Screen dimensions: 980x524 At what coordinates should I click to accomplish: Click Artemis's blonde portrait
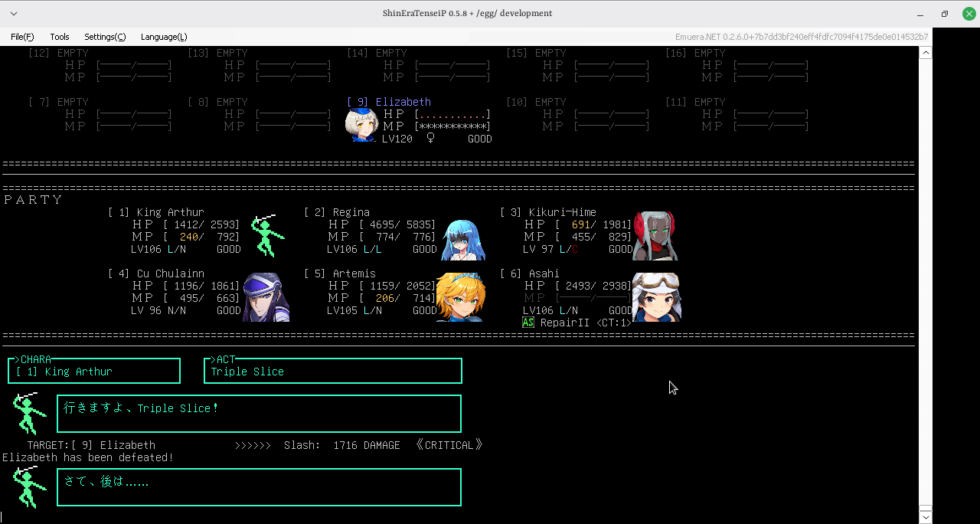pyautogui.click(x=460, y=297)
